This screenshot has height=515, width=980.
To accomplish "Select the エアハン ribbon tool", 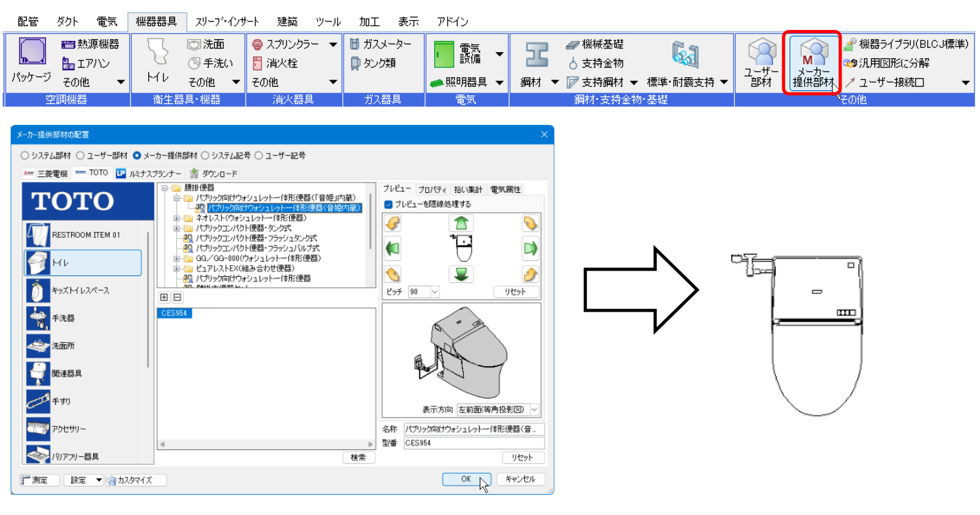I will coord(86,63).
